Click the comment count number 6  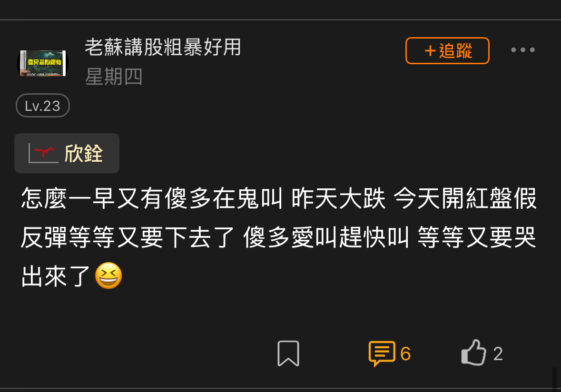tap(405, 354)
